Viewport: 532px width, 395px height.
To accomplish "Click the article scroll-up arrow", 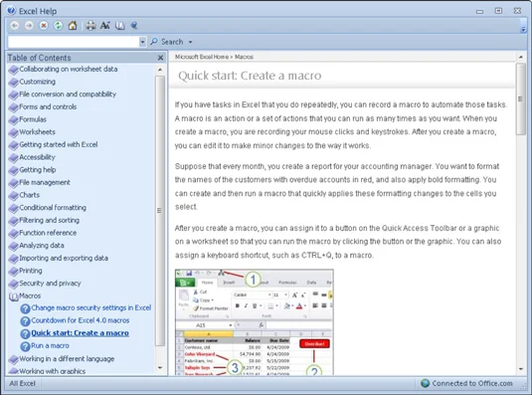I will click(521, 57).
